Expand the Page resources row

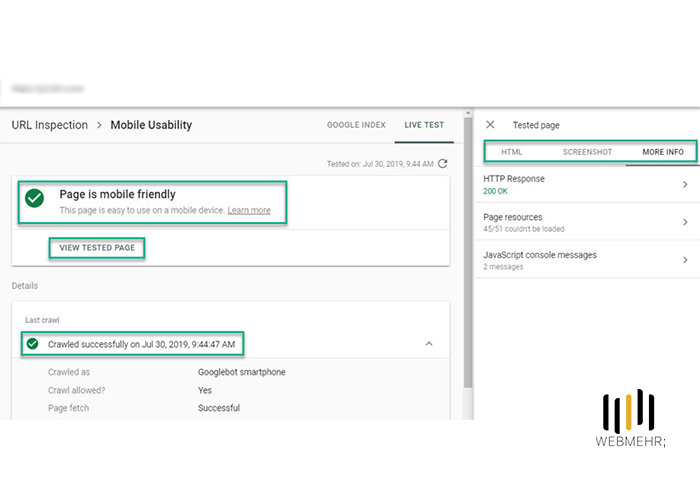[x=684, y=222]
